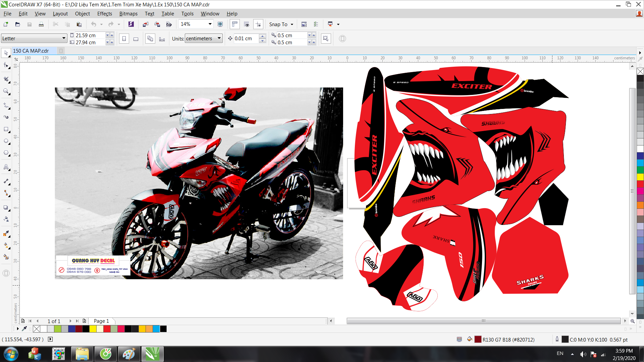This screenshot has width=644, height=362.
Task: Select the Pick tool in the toolbox
Action: [6, 53]
